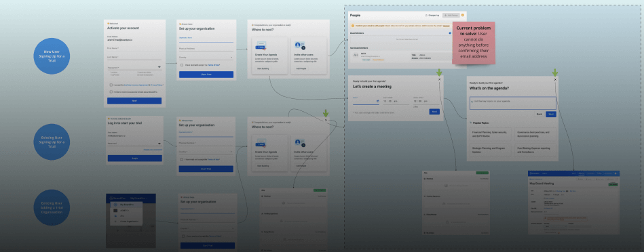Open Country dropdown in New User organisation form
This screenshot has height=252, width=644.
206,58
